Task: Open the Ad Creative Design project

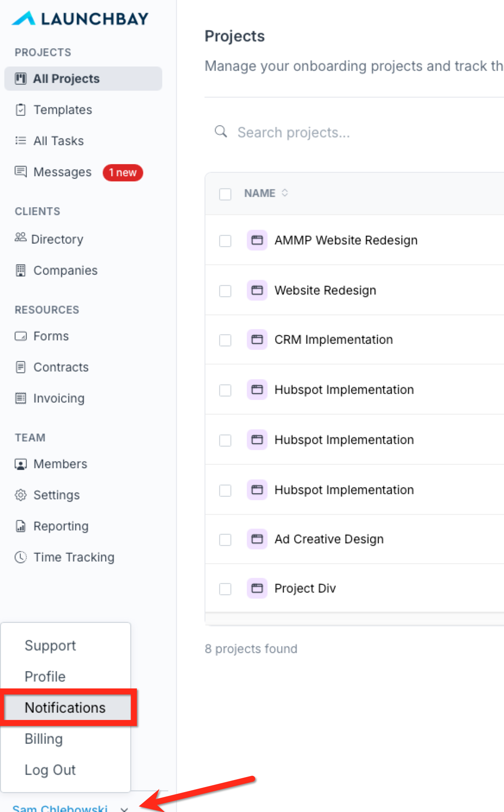Action: (329, 539)
